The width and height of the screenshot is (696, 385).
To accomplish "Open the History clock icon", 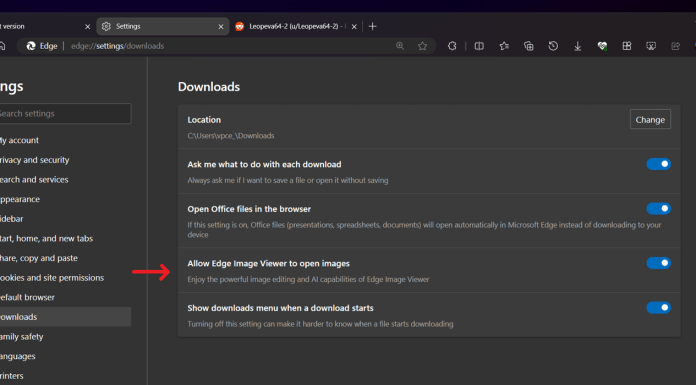I will pos(553,46).
